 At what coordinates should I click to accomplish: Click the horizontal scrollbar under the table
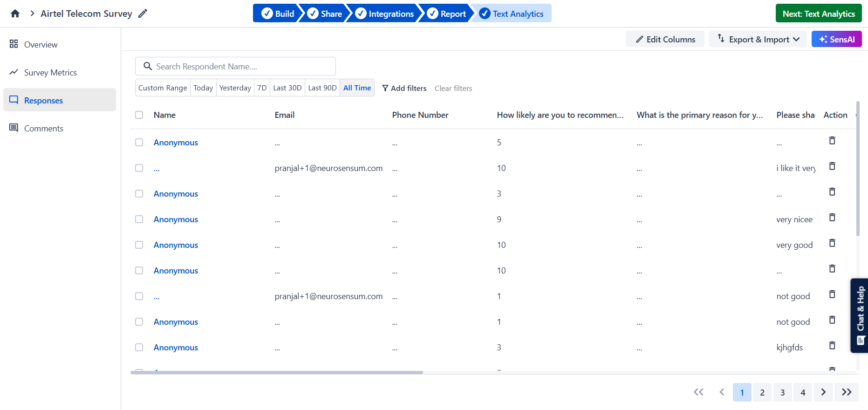277,372
